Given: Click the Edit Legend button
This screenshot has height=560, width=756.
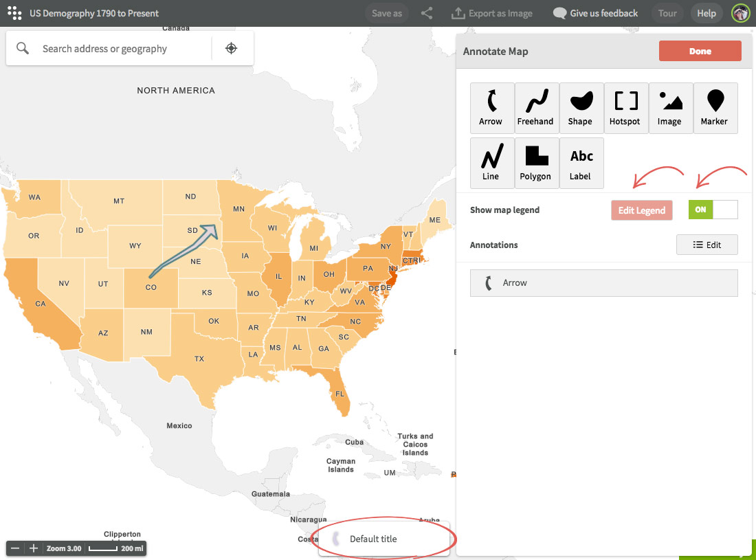Looking at the screenshot, I should [x=642, y=211].
